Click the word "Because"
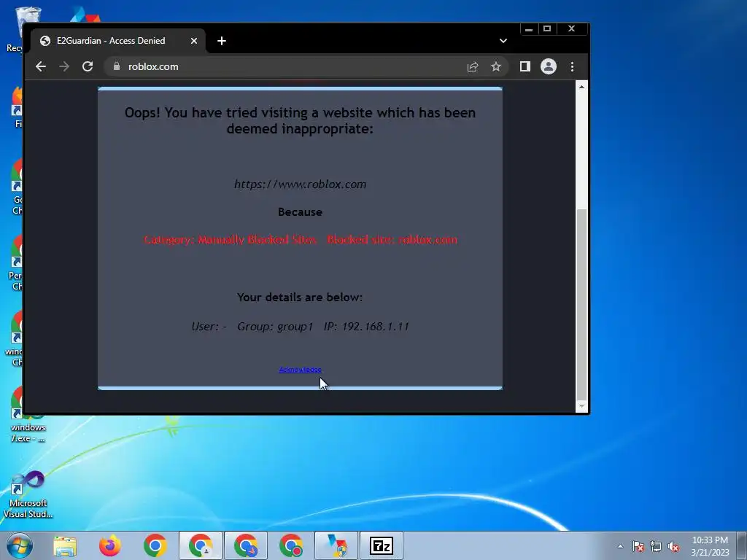This screenshot has width=747, height=560. tap(300, 212)
